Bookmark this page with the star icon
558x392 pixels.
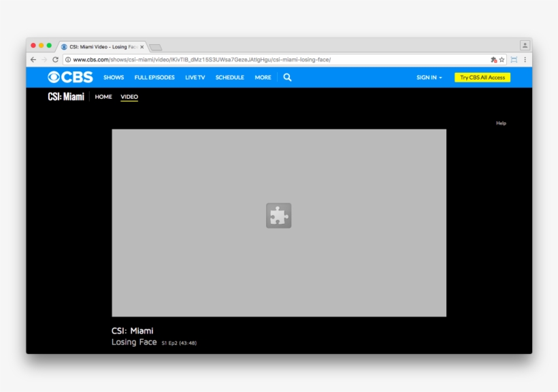pyautogui.click(x=502, y=60)
